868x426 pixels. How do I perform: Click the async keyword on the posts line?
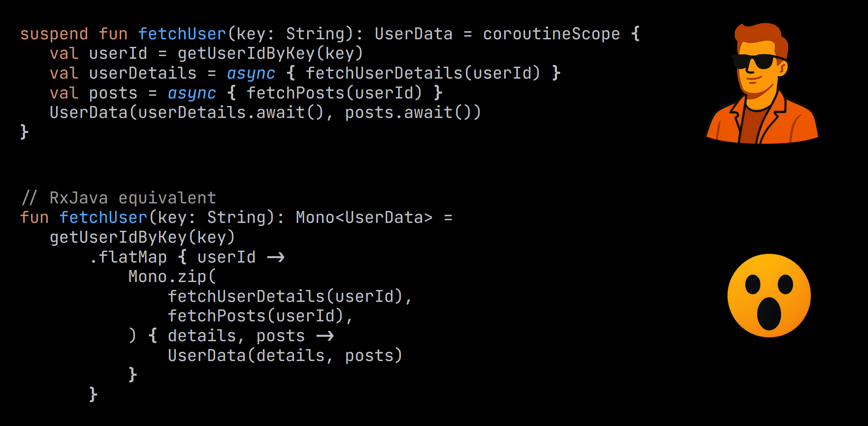tap(192, 93)
